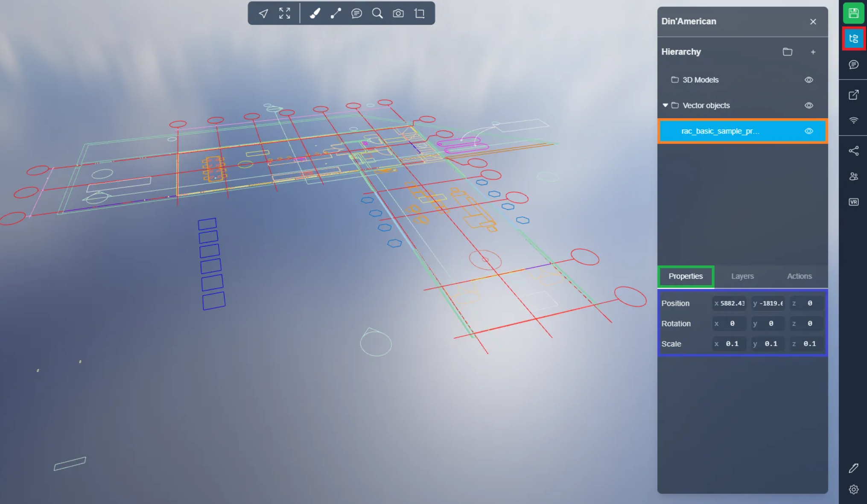Click the fit-to-view expand icon
This screenshot has height=504, width=867.
click(285, 14)
